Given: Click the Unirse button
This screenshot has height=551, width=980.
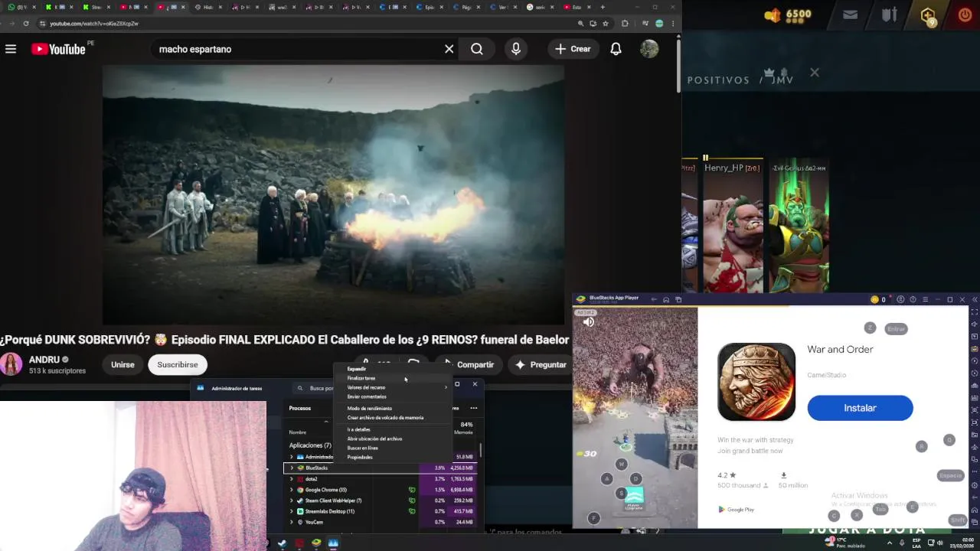Looking at the screenshot, I should tap(122, 364).
